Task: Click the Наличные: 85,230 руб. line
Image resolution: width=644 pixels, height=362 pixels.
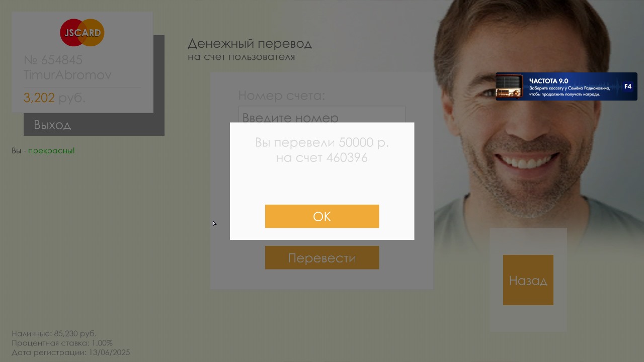Action: point(54,333)
